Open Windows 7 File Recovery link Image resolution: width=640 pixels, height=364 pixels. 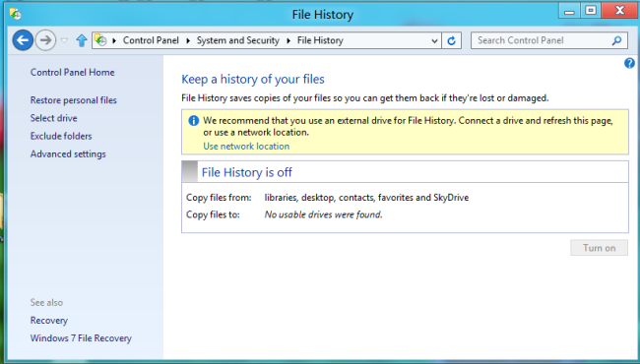pos(81,338)
